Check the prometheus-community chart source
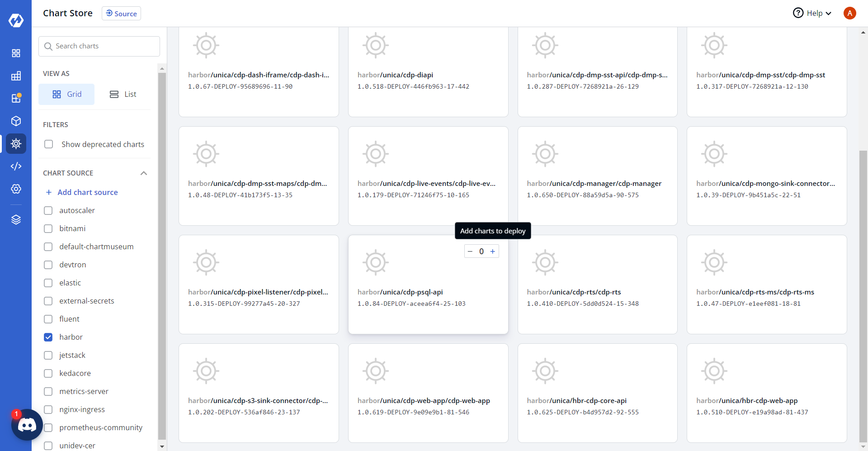This screenshot has height=451, width=868. [48, 428]
